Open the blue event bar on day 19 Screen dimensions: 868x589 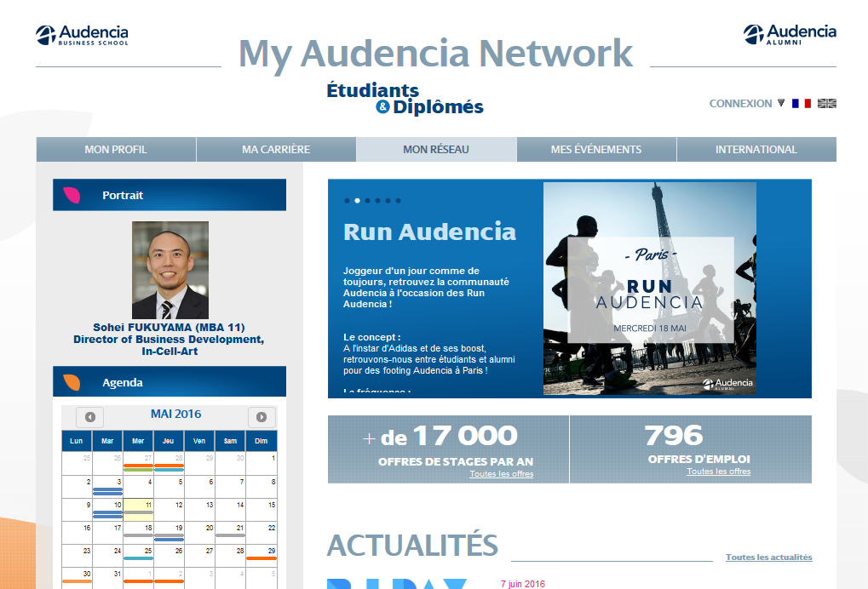pyautogui.click(x=169, y=538)
